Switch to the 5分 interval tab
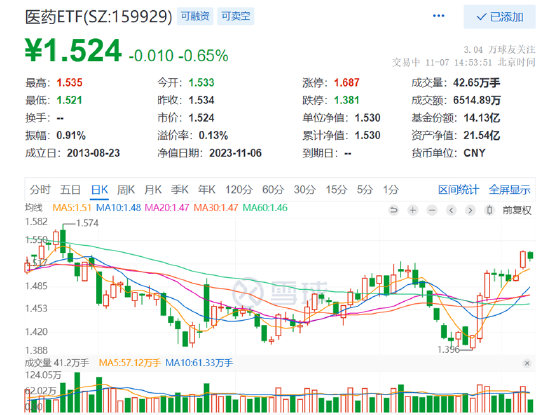This screenshot has height=415, width=550. click(365, 189)
